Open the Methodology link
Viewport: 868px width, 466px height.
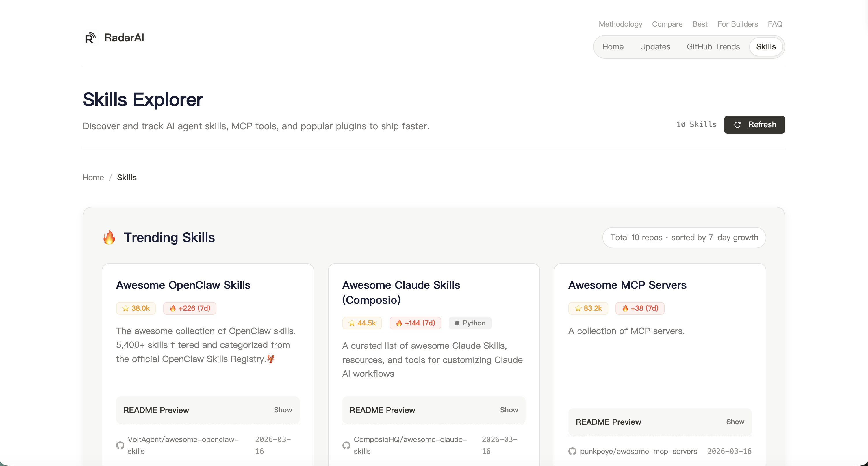620,24
